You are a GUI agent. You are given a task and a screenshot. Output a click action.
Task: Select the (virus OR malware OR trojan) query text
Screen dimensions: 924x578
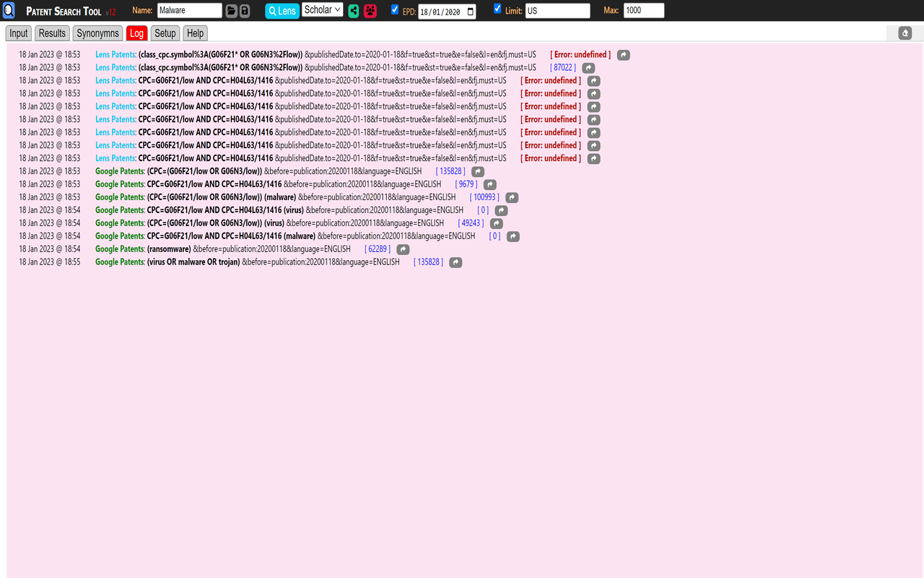point(193,262)
